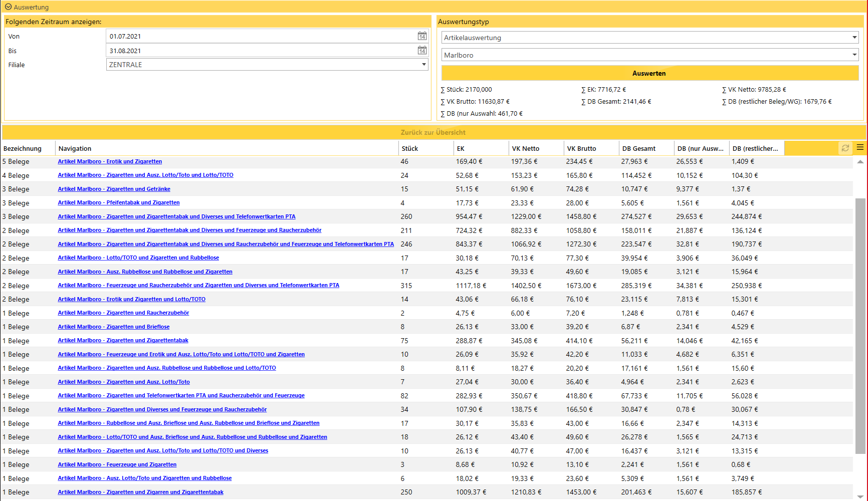Viewport: 868px width, 501px height.
Task: Sort by Navigation column header
Action: tap(227, 148)
